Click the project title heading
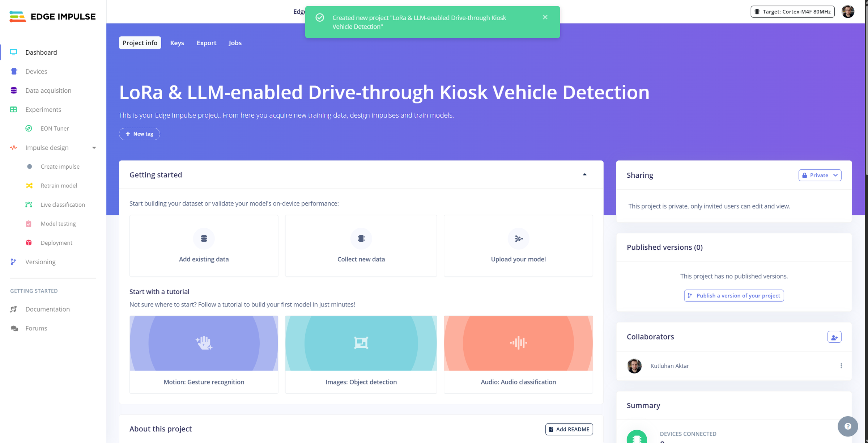The image size is (868, 443). [384, 92]
